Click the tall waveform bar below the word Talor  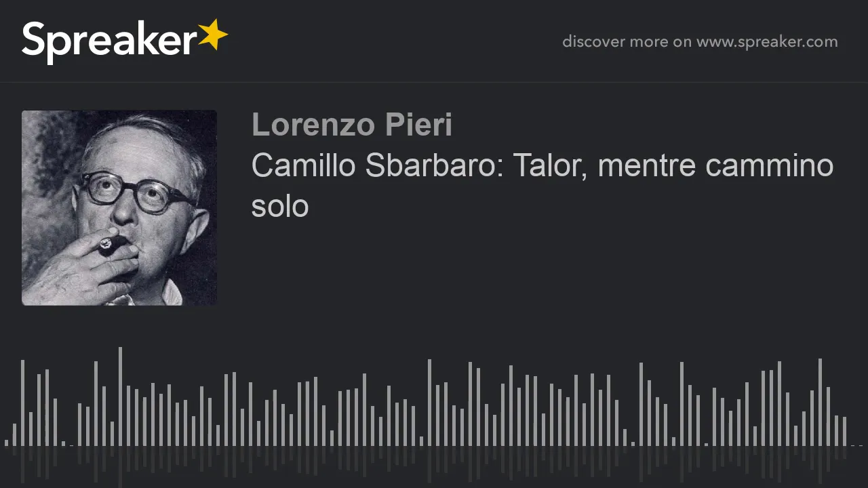(511, 405)
